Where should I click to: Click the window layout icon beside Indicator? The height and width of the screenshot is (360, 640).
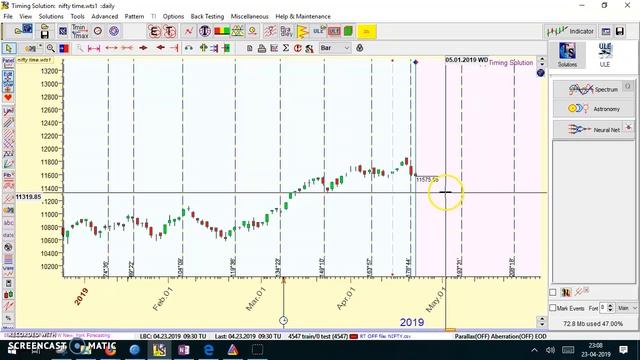click(606, 31)
